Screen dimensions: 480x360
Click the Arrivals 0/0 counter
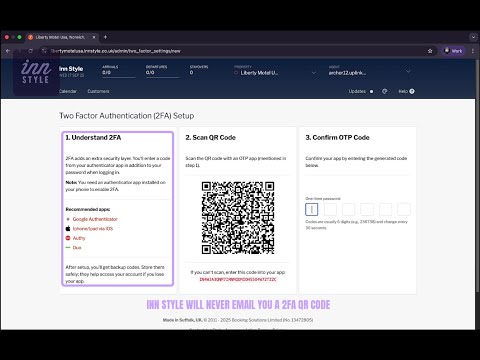pos(119,72)
